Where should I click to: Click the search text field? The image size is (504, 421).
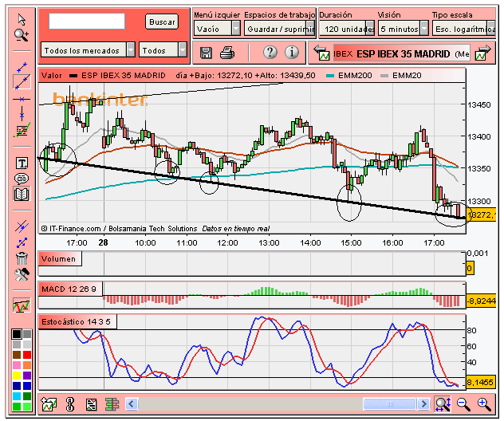tap(87, 22)
